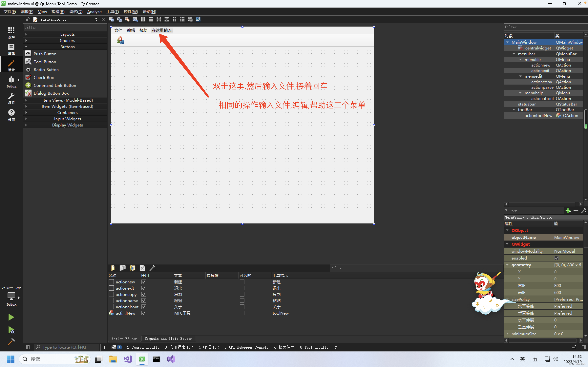
Task: Click the Build hammer icon
Action: coord(11,341)
